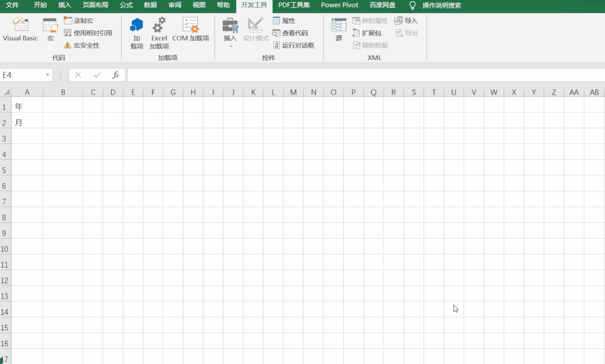Click the 操作说明搜索 search box

(x=441, y=6)
